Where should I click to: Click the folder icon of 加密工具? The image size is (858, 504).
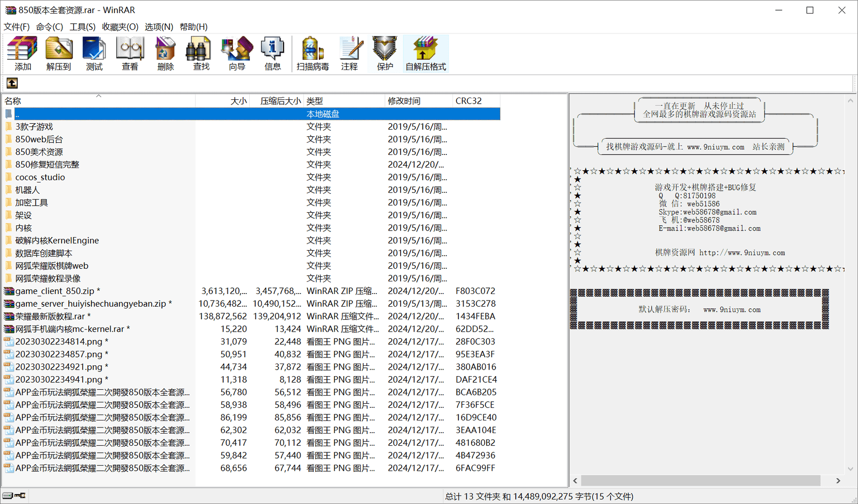point(9,202)
